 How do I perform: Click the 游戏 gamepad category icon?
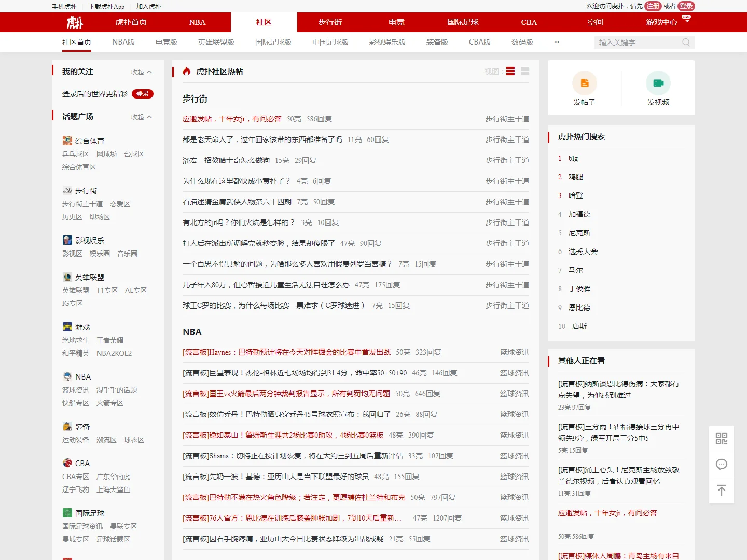(67, 327)
